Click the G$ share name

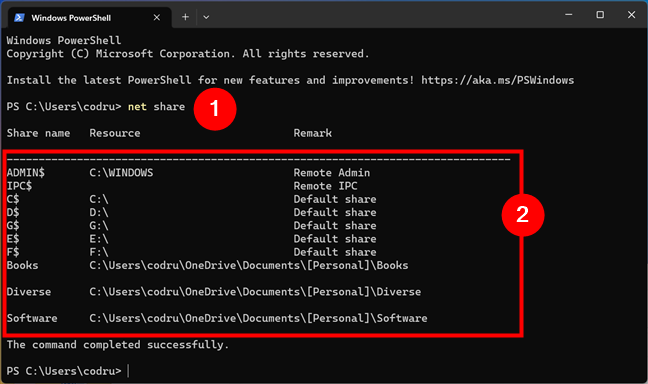click(13, 226)
